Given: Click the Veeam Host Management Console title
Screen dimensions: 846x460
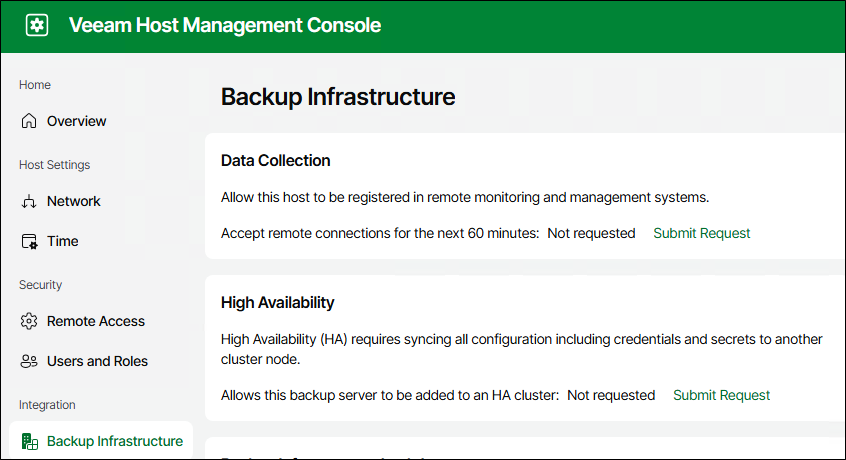Looking at the screenshot, I should tap(224, 26).
